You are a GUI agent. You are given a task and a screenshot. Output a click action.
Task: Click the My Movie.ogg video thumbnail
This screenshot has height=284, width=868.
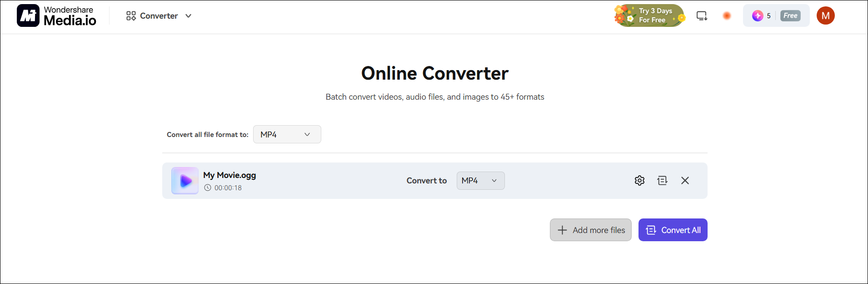point(185,181)
